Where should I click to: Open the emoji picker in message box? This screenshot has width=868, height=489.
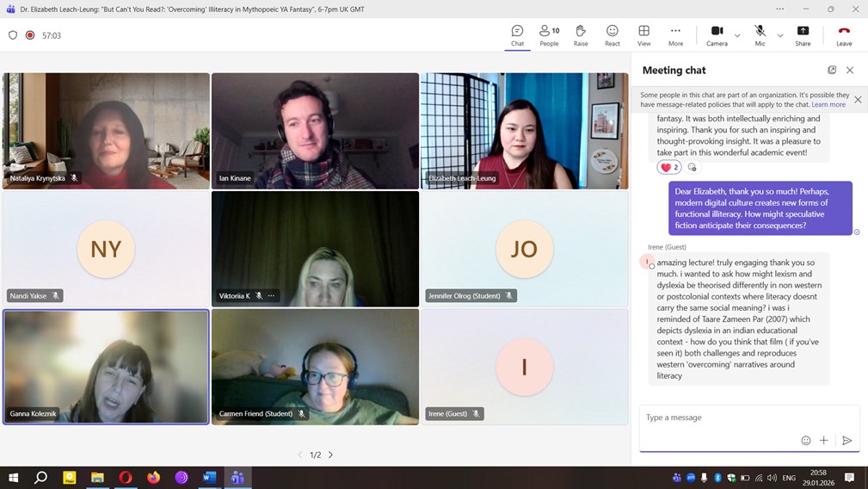pos(806,440)
